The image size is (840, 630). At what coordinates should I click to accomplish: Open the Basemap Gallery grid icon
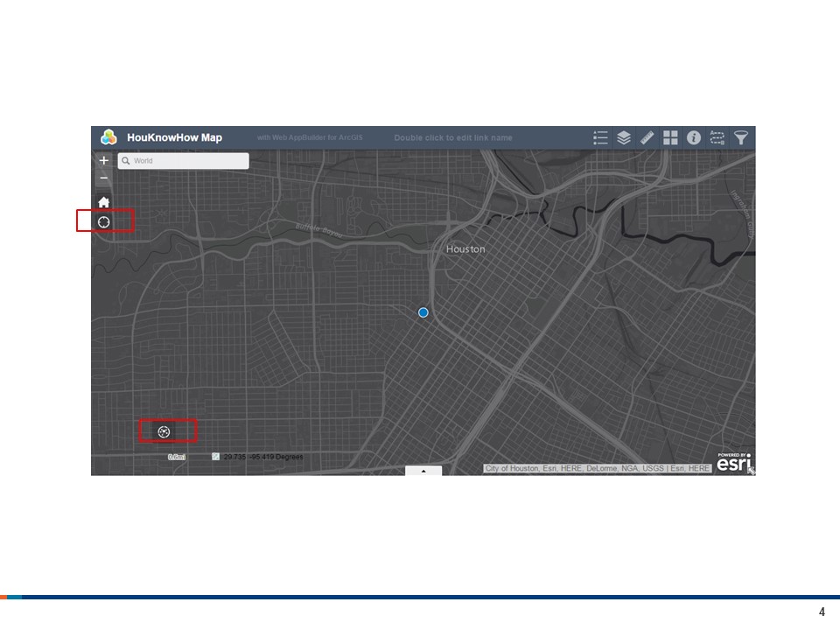[x=670, y=137]
